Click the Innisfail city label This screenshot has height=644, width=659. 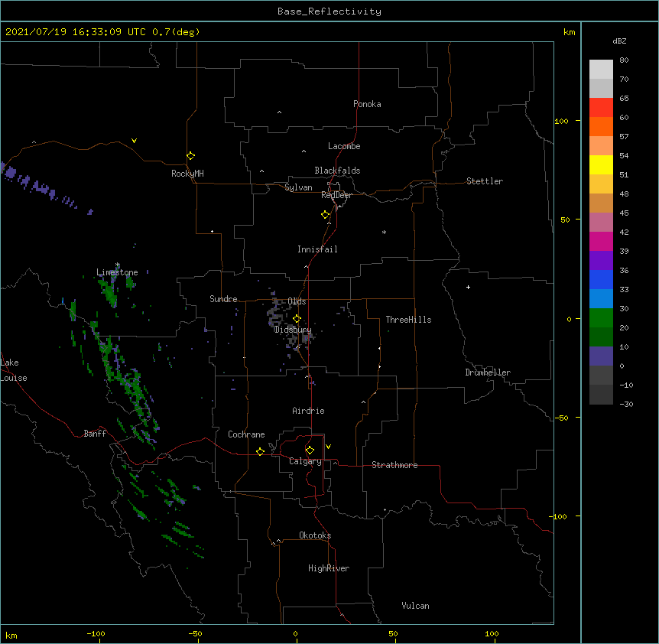click(317, 249)
